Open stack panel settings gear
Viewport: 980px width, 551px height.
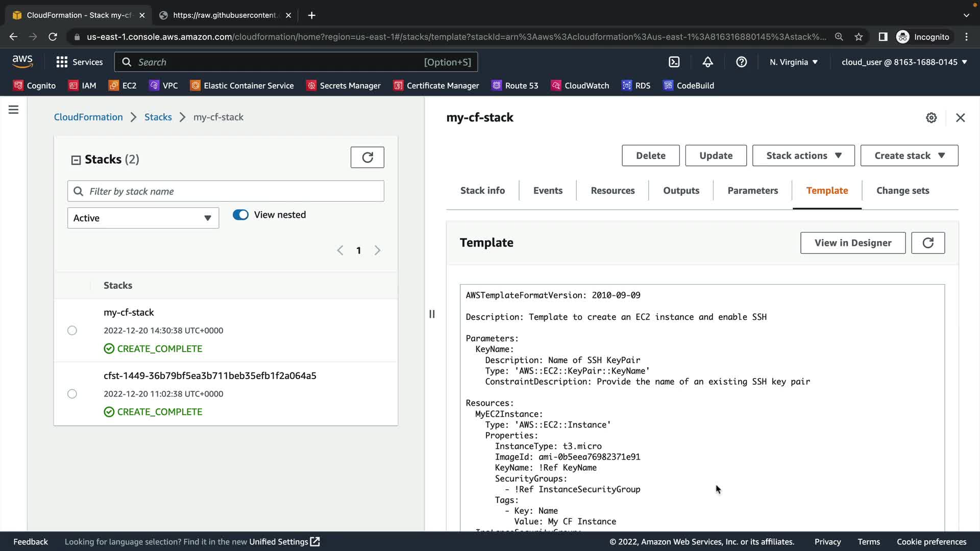pos(931,118)
